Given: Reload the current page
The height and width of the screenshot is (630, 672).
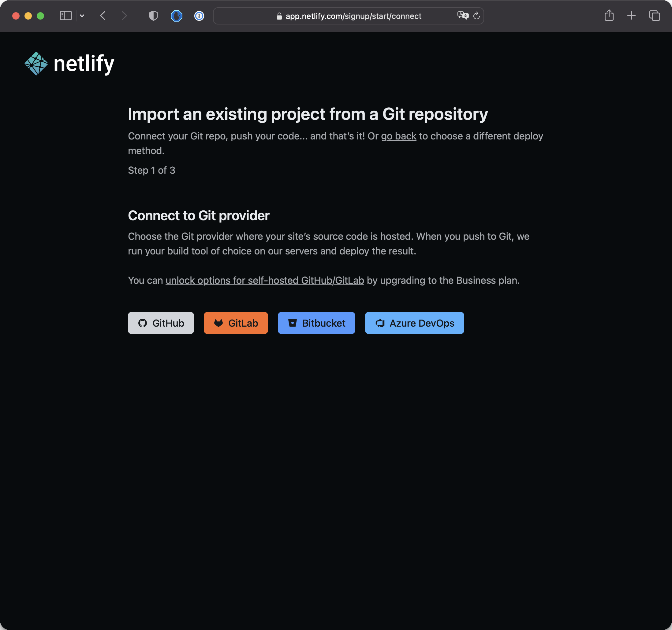Looking at the screenshot, I should point(477,16).
